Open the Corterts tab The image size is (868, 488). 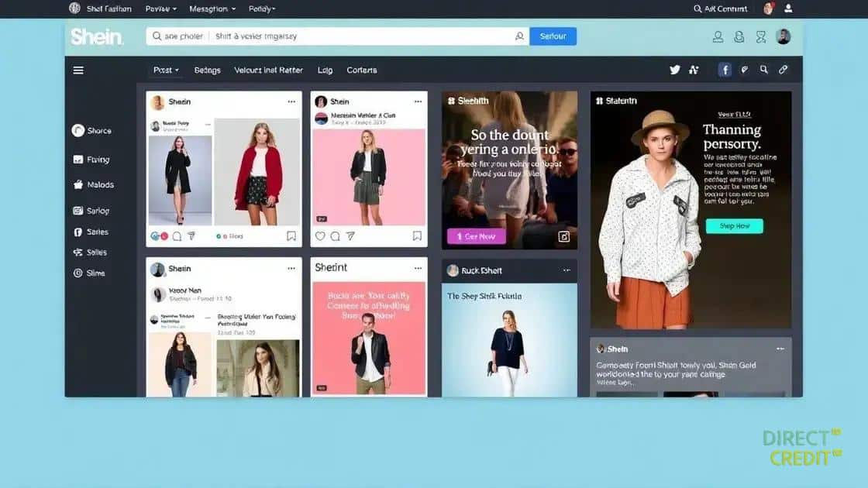pos(362,70)
